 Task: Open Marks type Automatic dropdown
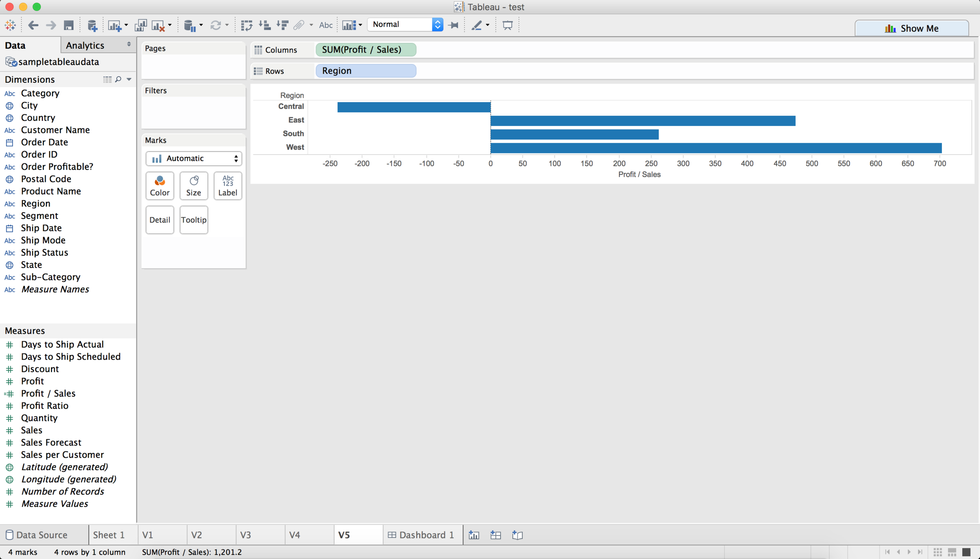click(194, 158)
